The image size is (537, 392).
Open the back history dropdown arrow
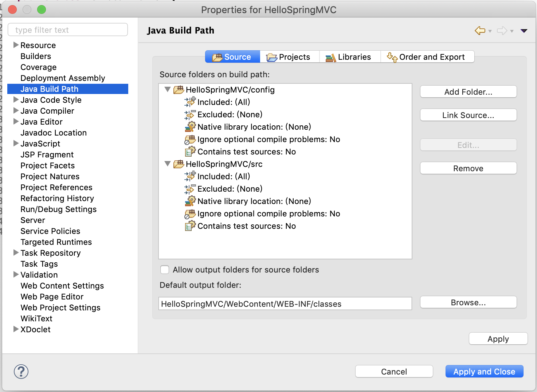coord(490,31)
